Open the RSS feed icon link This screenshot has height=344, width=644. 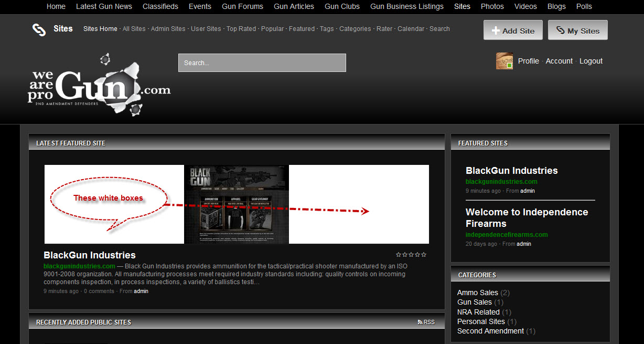pos(420,322)
